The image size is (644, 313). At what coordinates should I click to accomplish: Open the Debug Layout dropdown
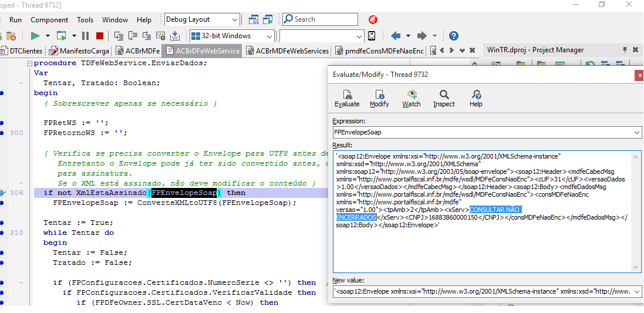point(234,19)
